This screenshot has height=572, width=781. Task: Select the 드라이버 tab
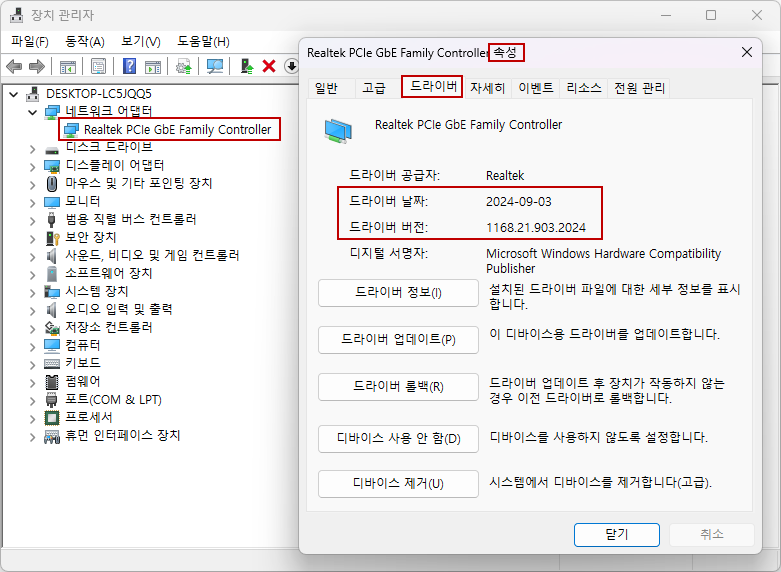pyautogui.click(x=433, y=87)
